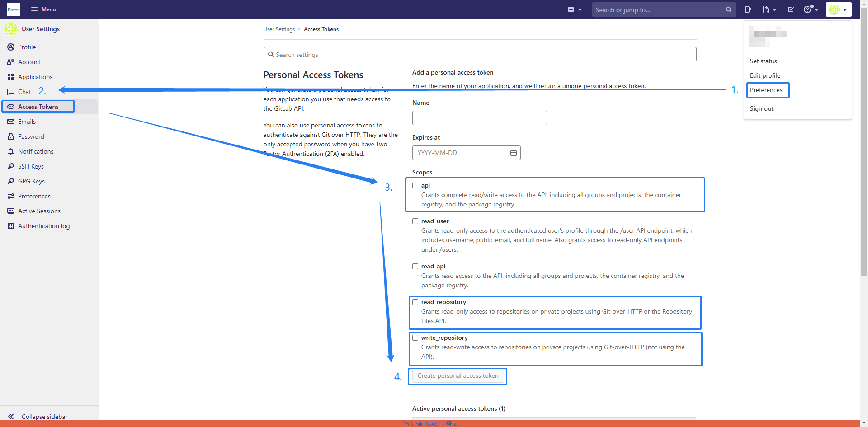Open the merge requests dropdown

coord(769,9)
